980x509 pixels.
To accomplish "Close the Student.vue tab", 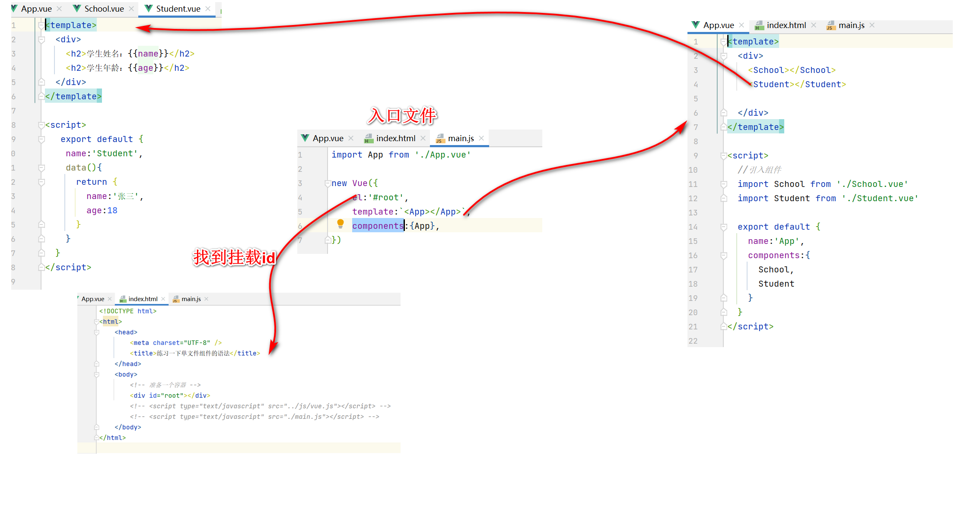I will [x=208, y=9].
